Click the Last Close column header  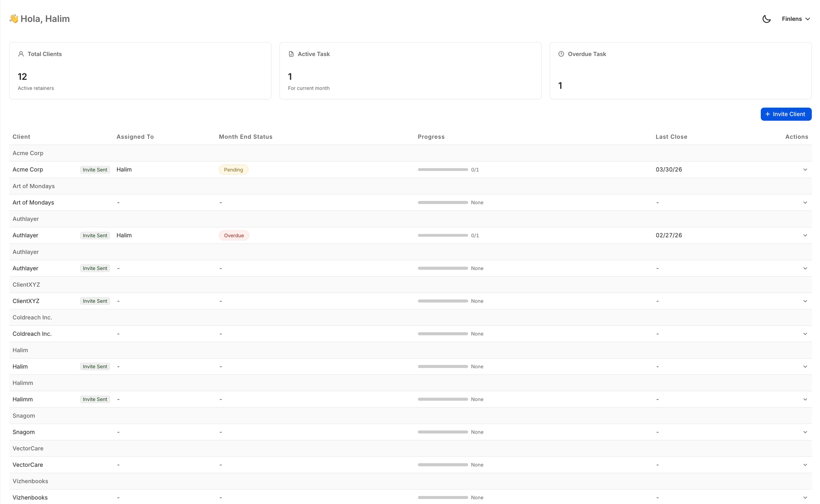pyautogui.click(x=671, y=137)
